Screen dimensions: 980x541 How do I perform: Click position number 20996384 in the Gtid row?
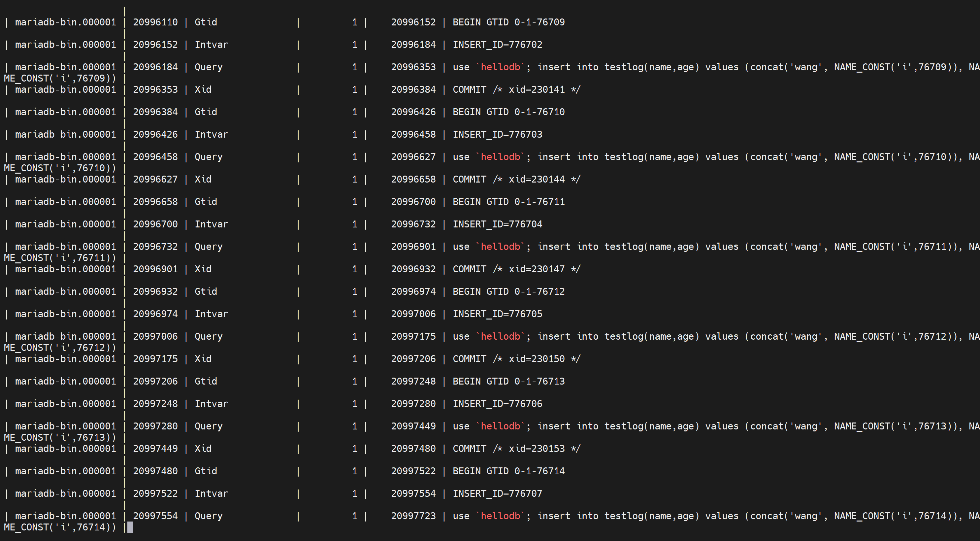pyautogui.click(x=155, y=112)
